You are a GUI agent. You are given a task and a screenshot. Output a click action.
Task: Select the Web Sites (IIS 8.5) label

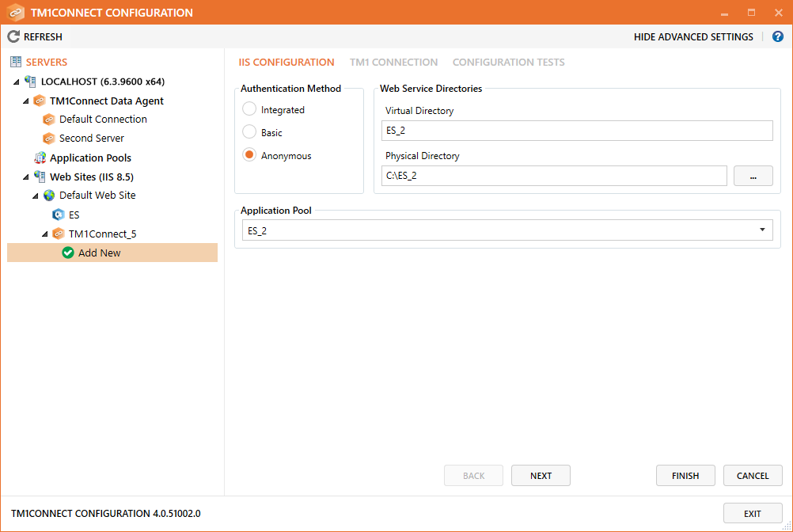click(x=92, y=177)
